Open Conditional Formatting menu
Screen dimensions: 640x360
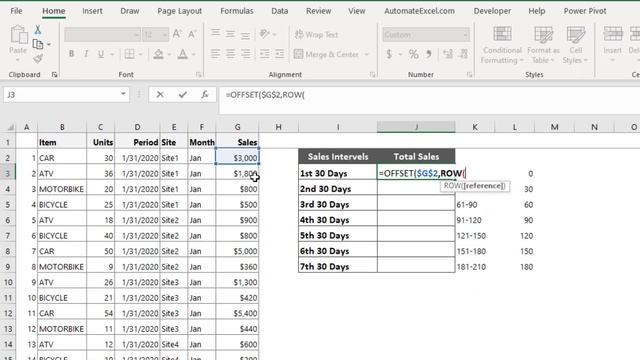pos(502,45)
